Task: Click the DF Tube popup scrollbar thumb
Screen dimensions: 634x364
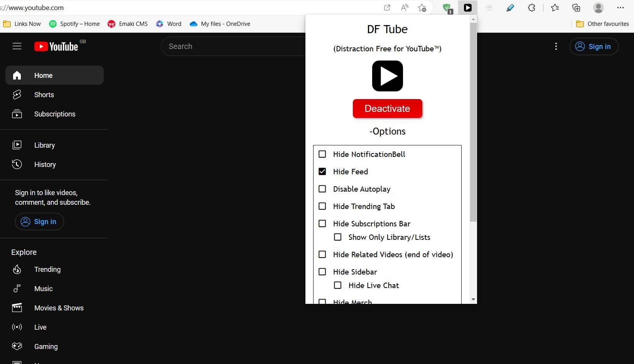Action: (473, 122)
